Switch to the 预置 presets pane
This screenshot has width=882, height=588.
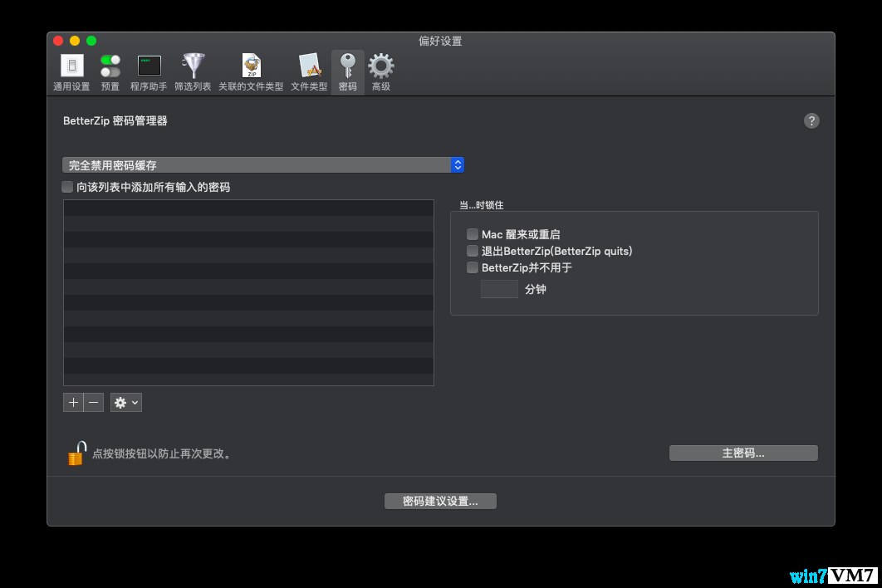(x=110, y=72)
